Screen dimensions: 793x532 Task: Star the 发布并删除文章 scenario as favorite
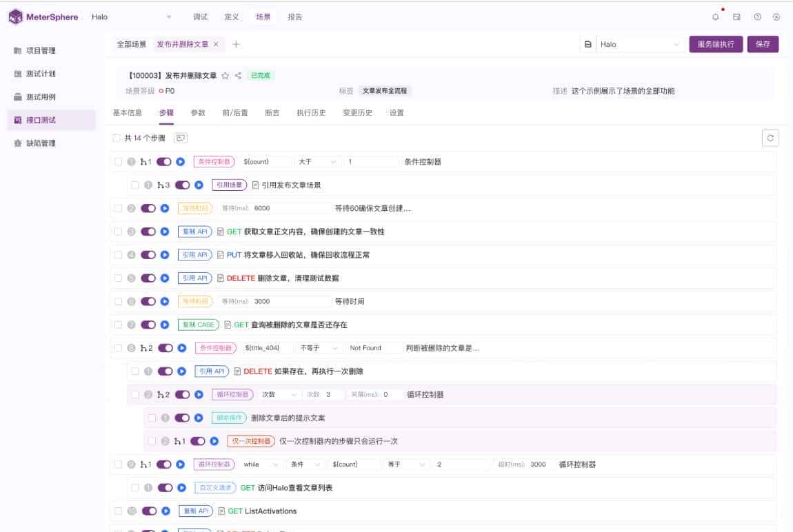225,75
